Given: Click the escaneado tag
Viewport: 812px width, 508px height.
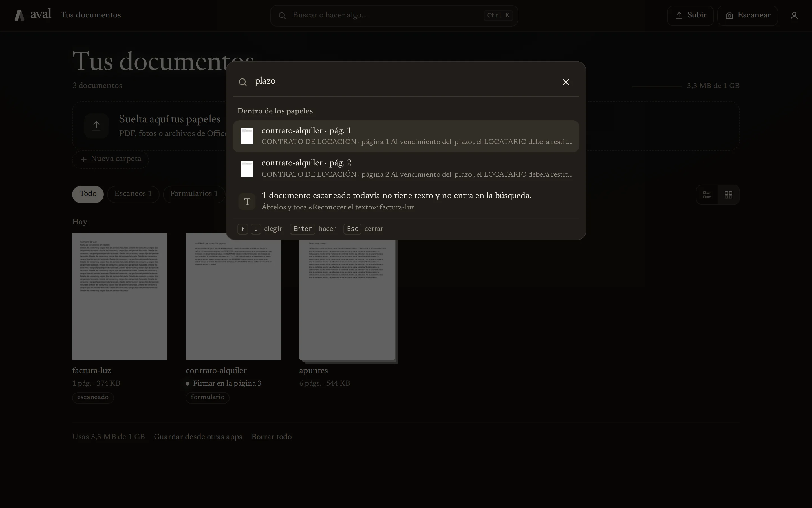Looking at the screenshot, I should tap(93, 397).
